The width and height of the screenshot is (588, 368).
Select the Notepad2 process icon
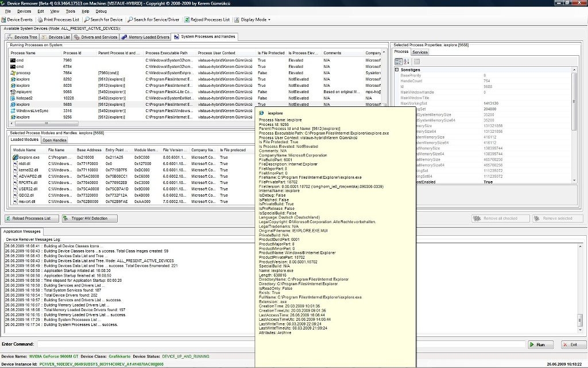tap(13, 98)
